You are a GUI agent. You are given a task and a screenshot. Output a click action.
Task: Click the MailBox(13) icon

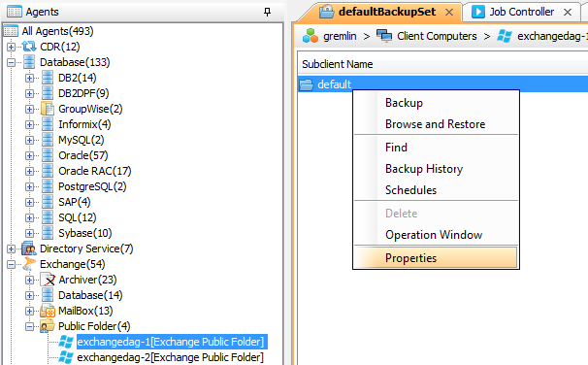[48, 311]
